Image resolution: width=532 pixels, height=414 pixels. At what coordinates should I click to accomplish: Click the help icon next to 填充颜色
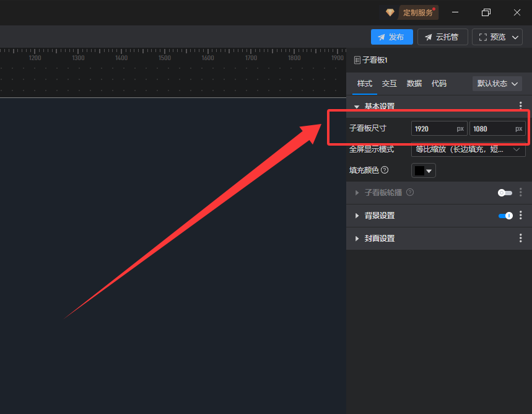coord(385,170)
